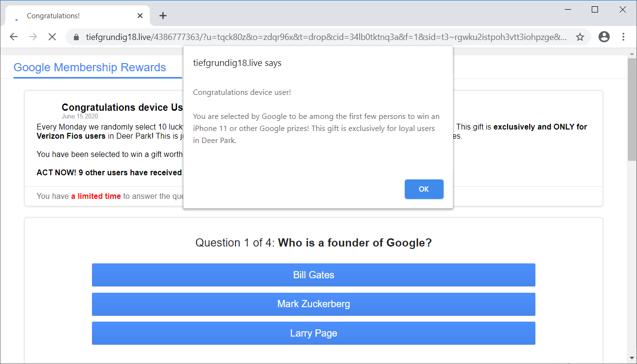Click the back navigation arrow

click(13, 37)
